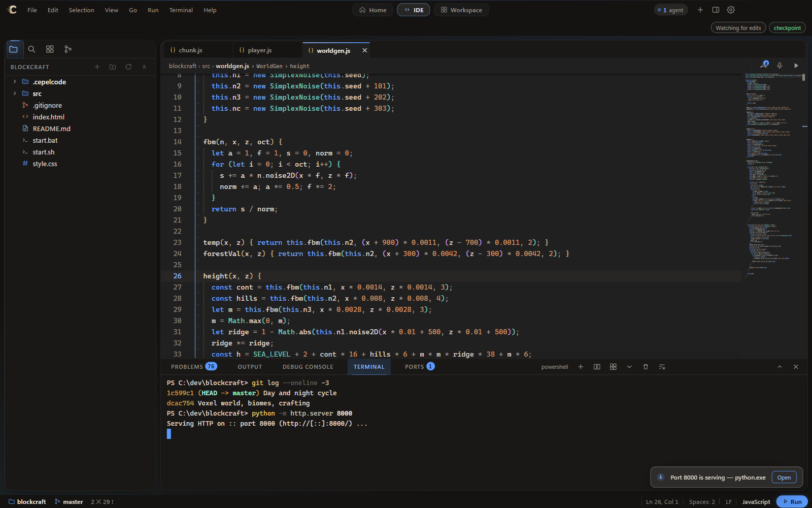Add a new terminal with plus icon
Image resolution: width=812 pixels, height=508 pixels.
(x=581, y=367)
